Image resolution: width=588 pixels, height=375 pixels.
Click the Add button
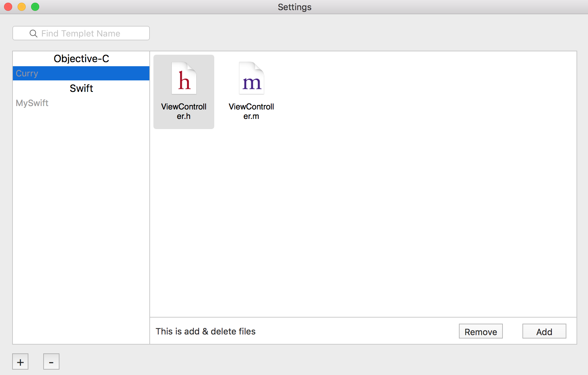pos(544,331)
